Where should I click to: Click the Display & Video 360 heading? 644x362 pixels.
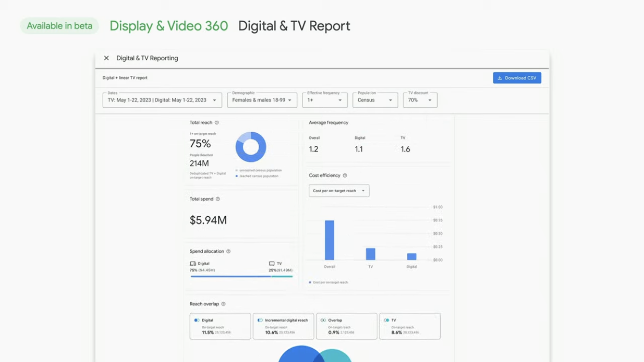169,26
